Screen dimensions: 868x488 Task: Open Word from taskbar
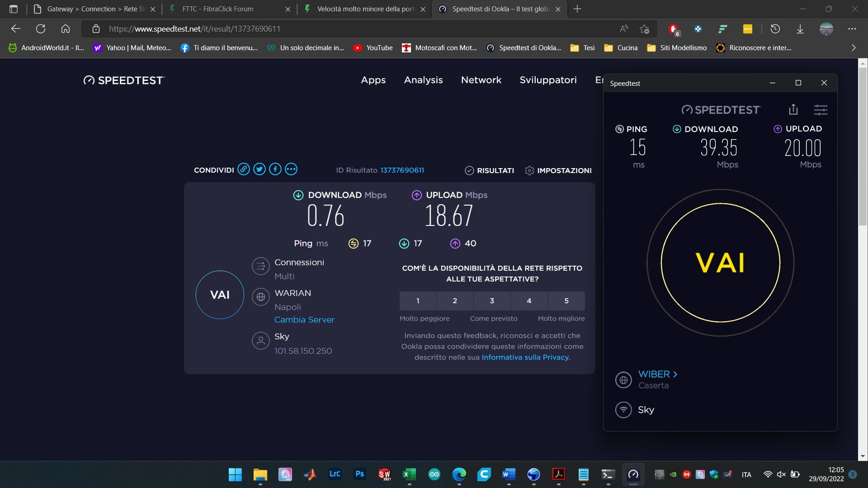coord(509,474)
